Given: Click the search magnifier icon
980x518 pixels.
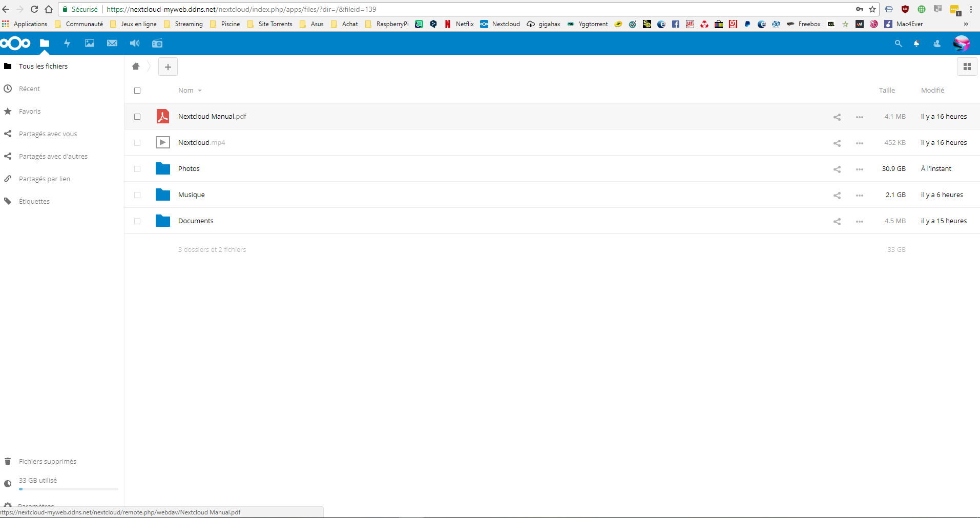Looking at the screenshot, I should (898, 44).
